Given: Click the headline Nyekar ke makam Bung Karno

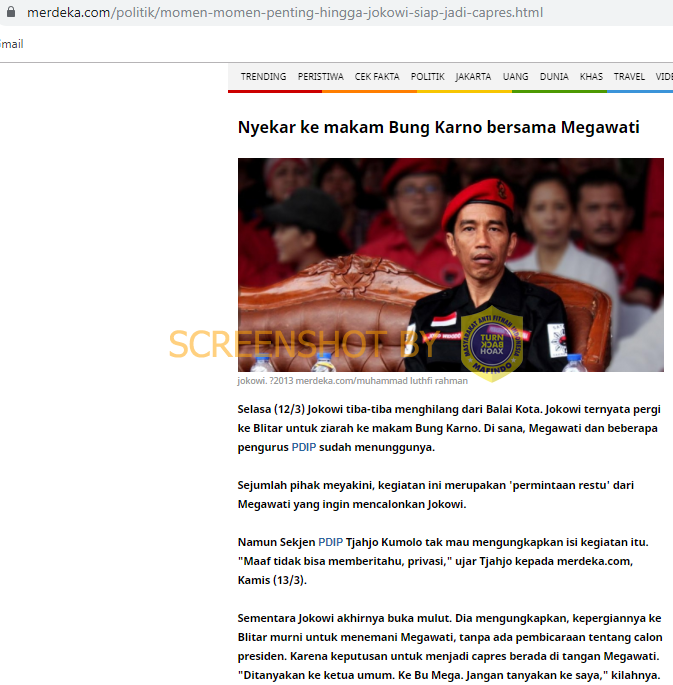Looking at the screenshot, I should 438,127.
